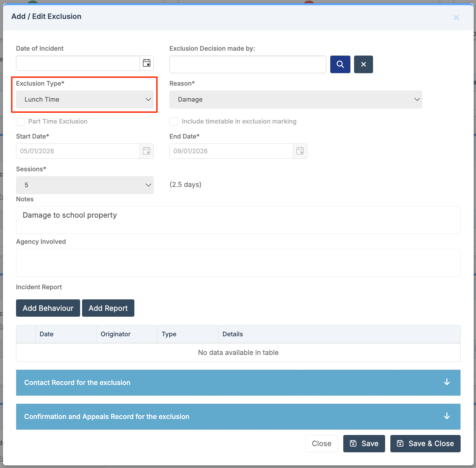Screen dimensions: 476x468
Task: Open the Reason dropdown showing Damage
Action: [x=296, y=99]
